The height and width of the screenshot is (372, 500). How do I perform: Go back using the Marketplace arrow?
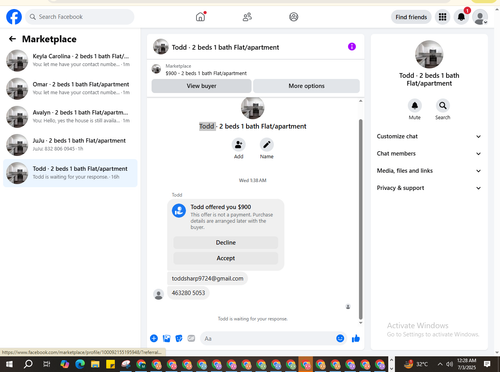12,39
